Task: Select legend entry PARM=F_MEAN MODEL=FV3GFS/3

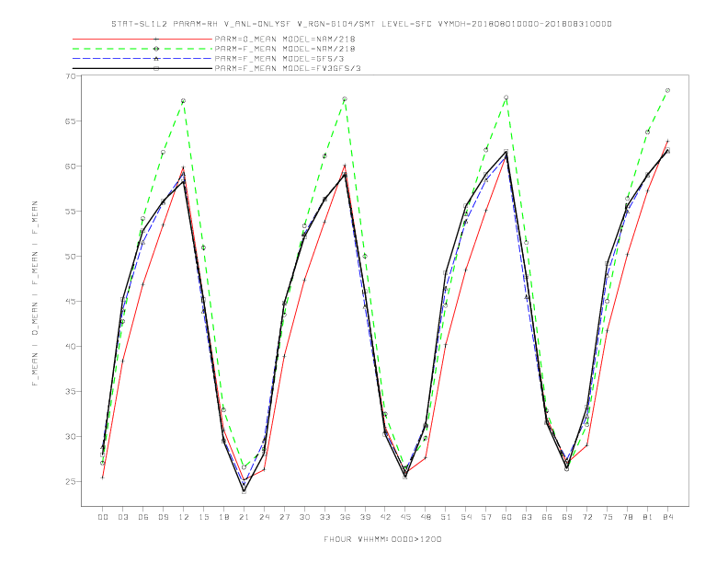Action: [x=288, y=68]
